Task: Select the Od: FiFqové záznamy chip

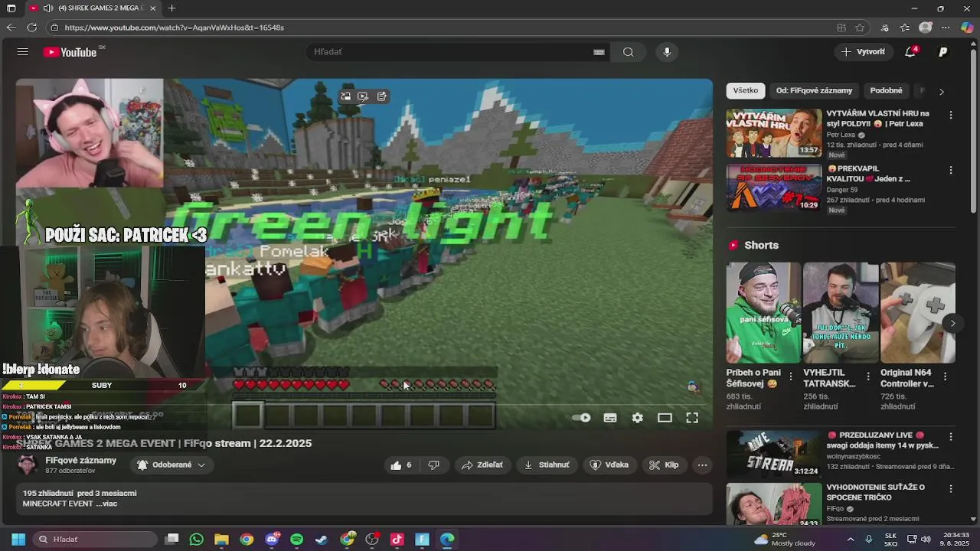Action: [x=814, y=90]
